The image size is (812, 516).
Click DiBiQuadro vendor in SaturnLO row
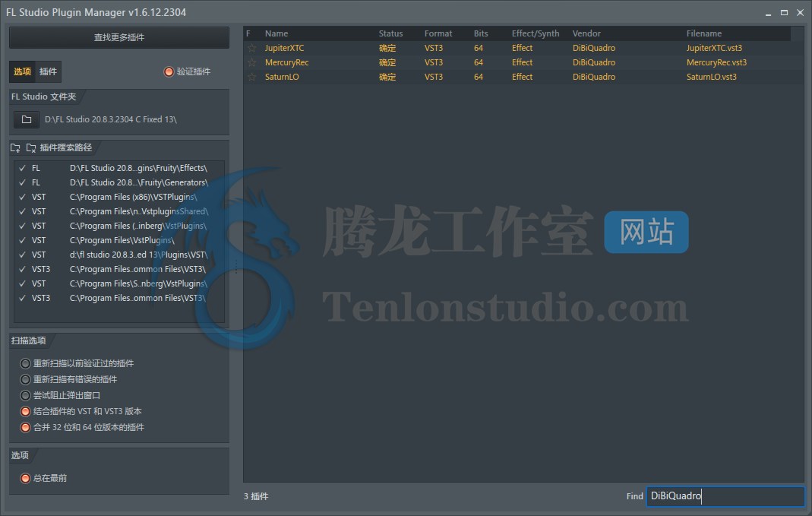tap(594, 78)
